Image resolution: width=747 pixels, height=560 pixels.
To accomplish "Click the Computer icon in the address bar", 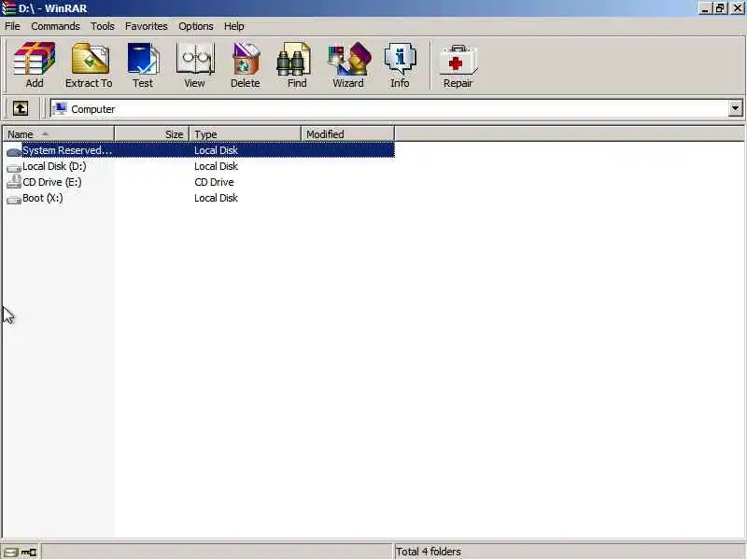I will [60, 109].
